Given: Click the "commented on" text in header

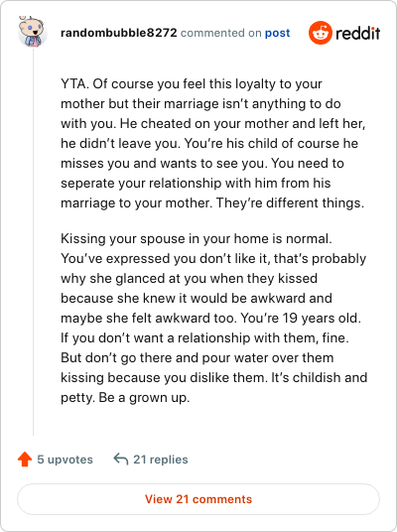Looking at the screenshot, I should (221, 33).
